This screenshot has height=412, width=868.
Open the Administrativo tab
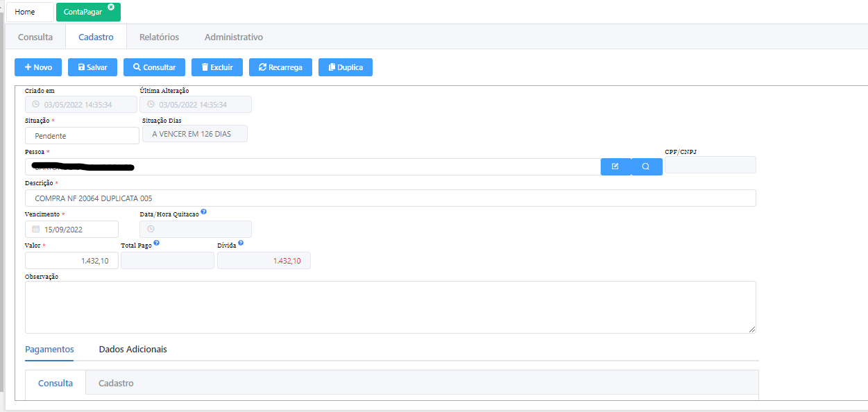pyautogui.click(x=233, y=37)
